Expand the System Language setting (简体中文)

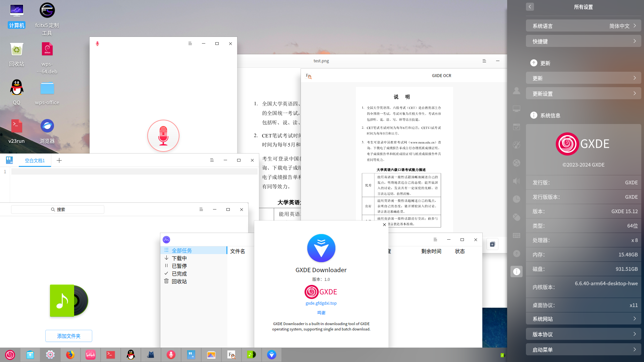click(x=584, y=26)
